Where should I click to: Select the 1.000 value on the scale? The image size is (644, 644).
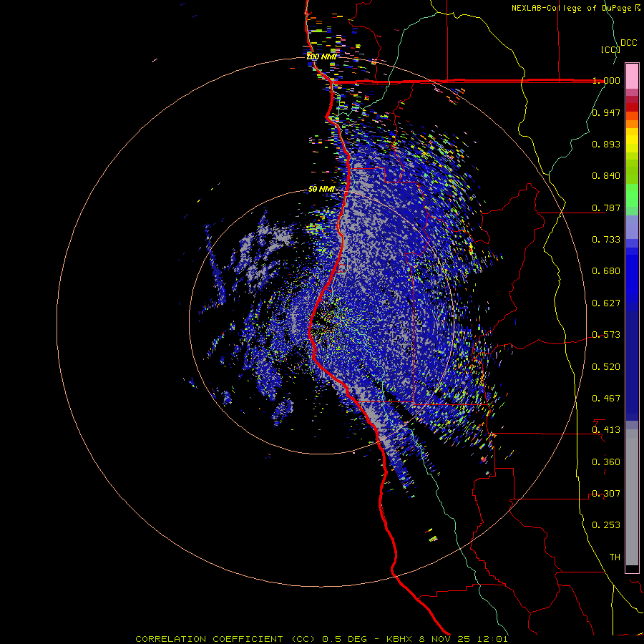point(606,80)
